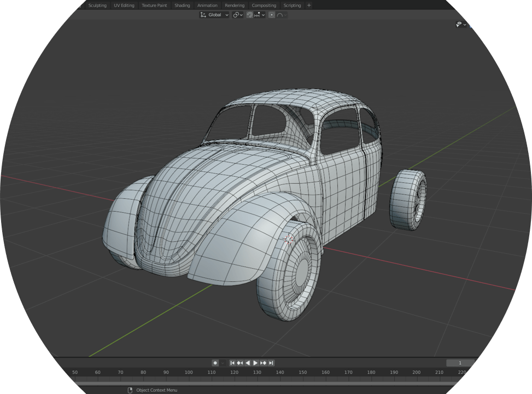Switch to the Animation workspace tab
Viewport: 532px width, 394px height.
(207, 5)
